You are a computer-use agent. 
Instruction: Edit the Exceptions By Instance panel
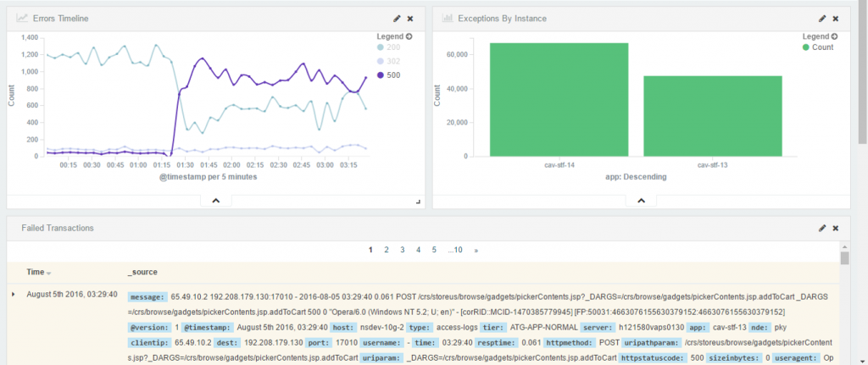coord(822,19)
